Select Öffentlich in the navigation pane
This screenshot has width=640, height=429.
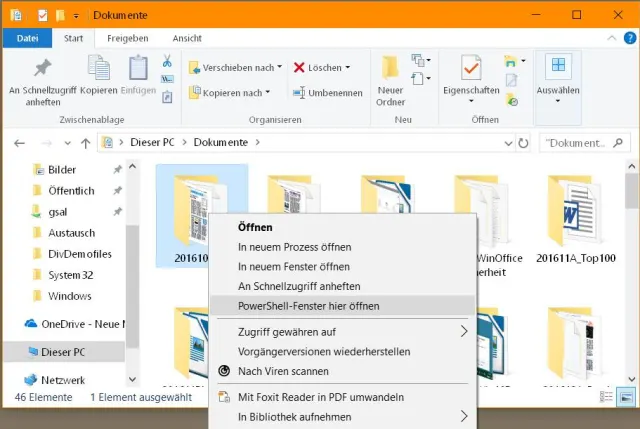pos(71,191)
